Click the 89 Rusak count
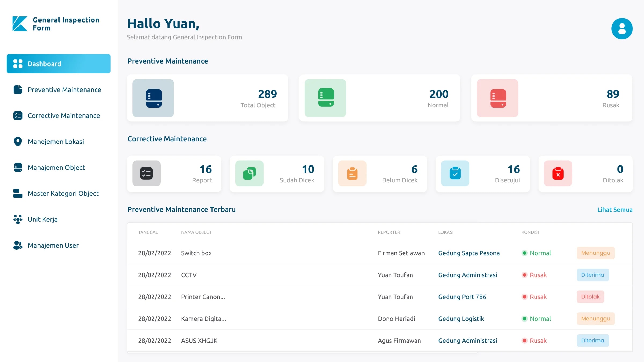 tap(613, 94)
